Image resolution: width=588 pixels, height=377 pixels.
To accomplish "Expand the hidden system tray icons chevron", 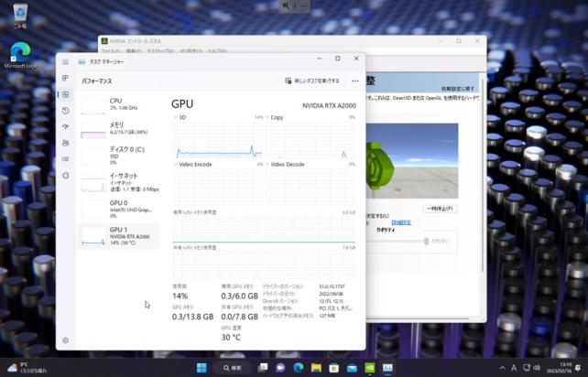I will click(503, 369).
